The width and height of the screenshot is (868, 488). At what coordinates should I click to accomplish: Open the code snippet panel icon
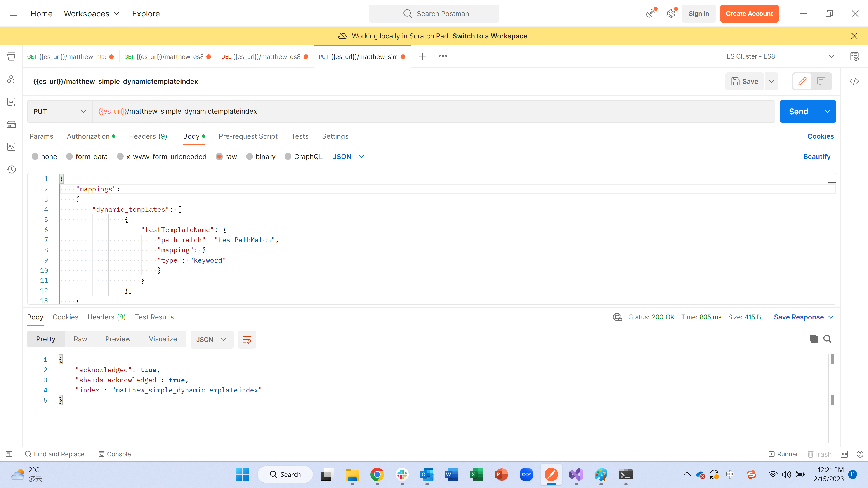pyautogui.click(x=854, y=81)
